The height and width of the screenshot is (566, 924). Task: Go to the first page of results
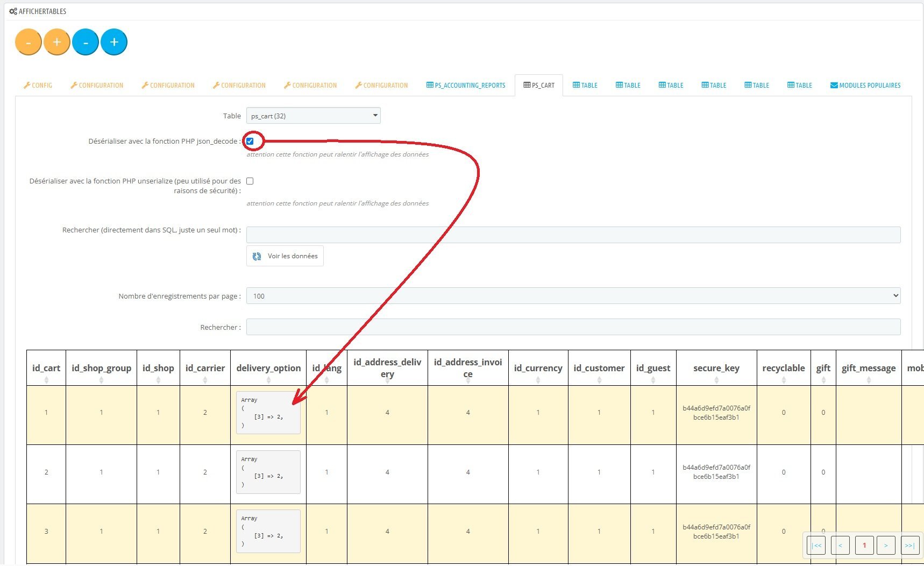click(816, 546)
